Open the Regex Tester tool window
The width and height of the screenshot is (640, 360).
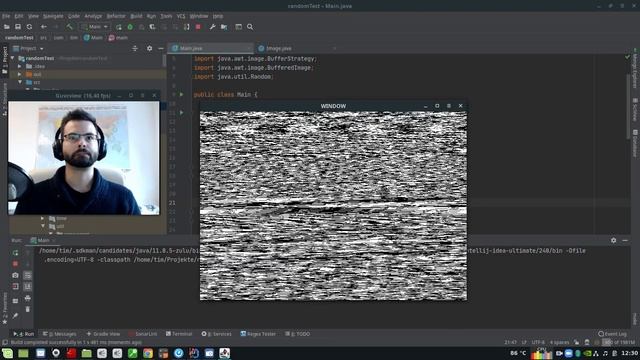[258, 334]
